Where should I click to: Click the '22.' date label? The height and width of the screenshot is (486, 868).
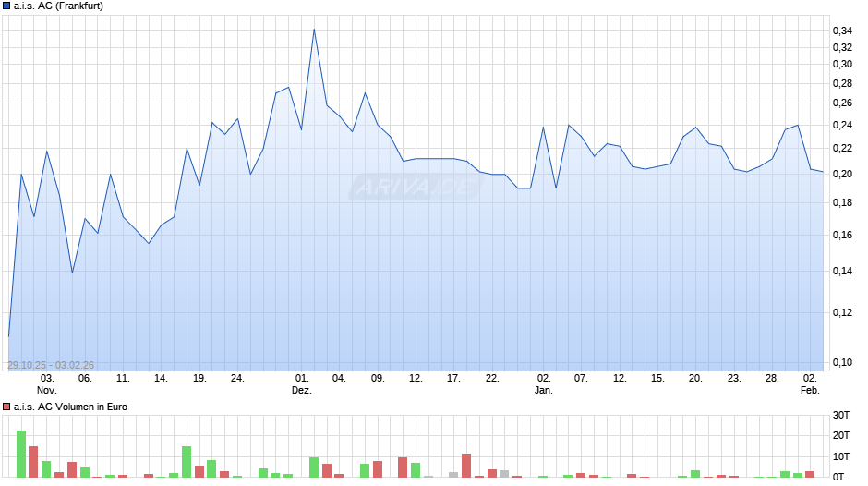492,379
